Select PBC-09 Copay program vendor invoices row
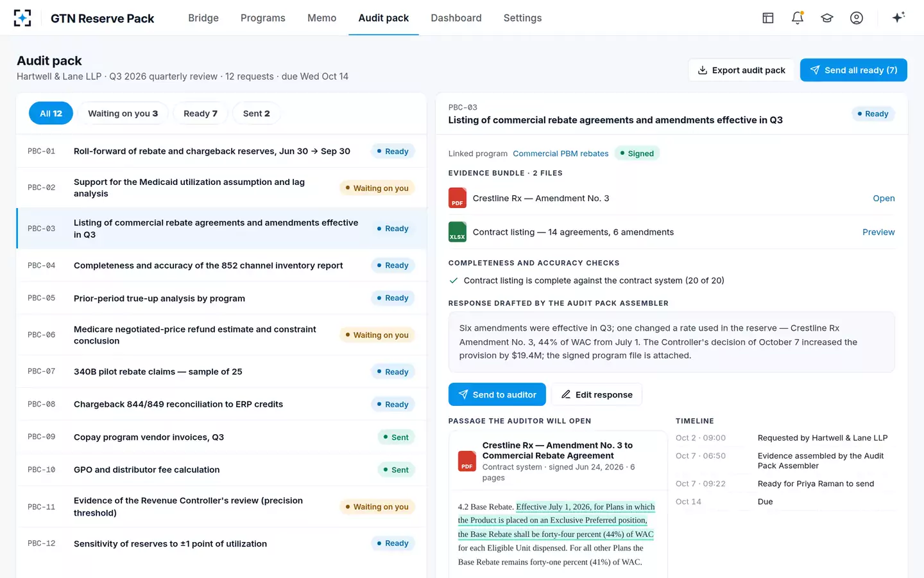Image resolution: width=924 pixels, height=578 pixels. click(221, 437)
